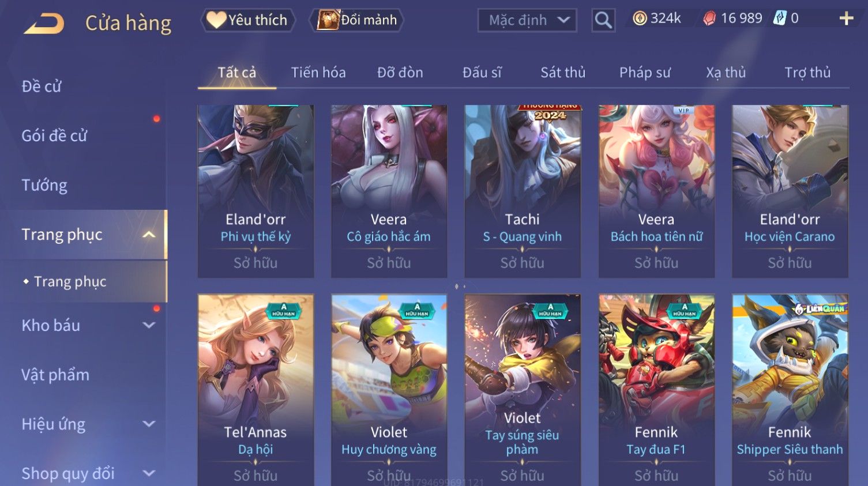Select the Veera Cô giáo hắc ám skin

389,191
